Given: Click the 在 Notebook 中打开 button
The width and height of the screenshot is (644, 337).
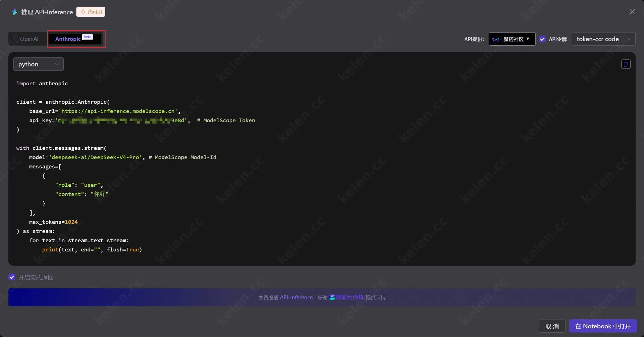Looking at the screenshot, I should pyautogui.click(x=603, y=326).
